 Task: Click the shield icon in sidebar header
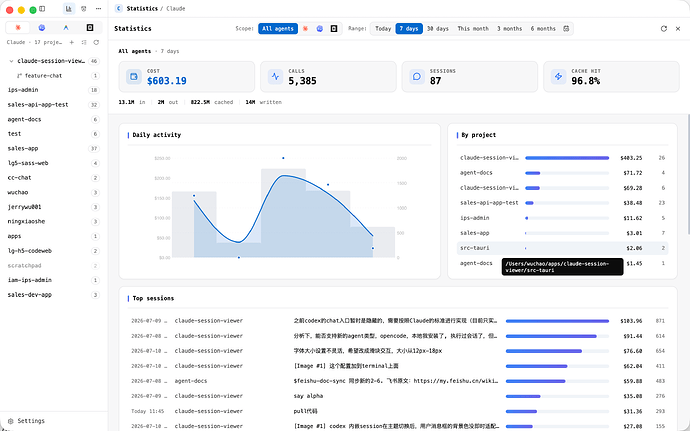pyautogui.click(x=84, y=9)
